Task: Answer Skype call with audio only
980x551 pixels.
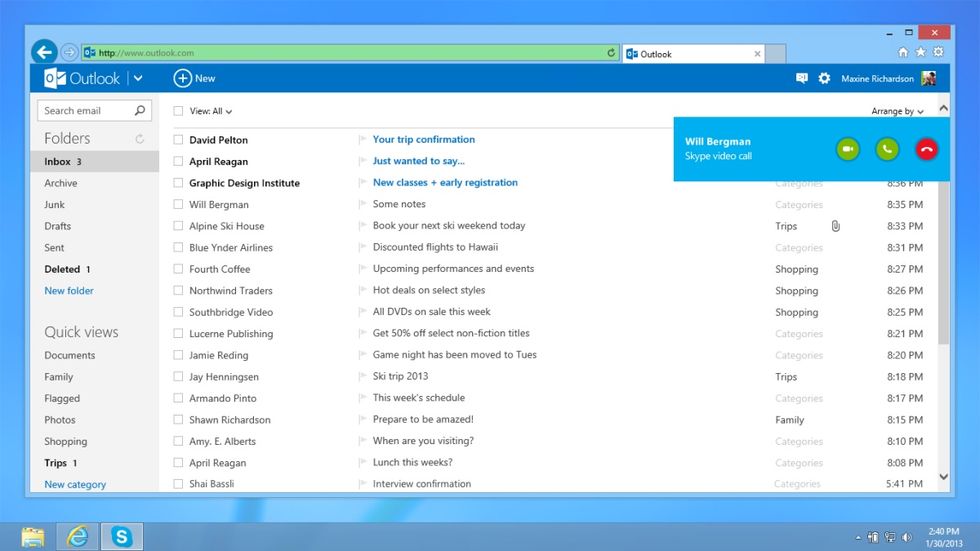Action: (x=887, y=149)
